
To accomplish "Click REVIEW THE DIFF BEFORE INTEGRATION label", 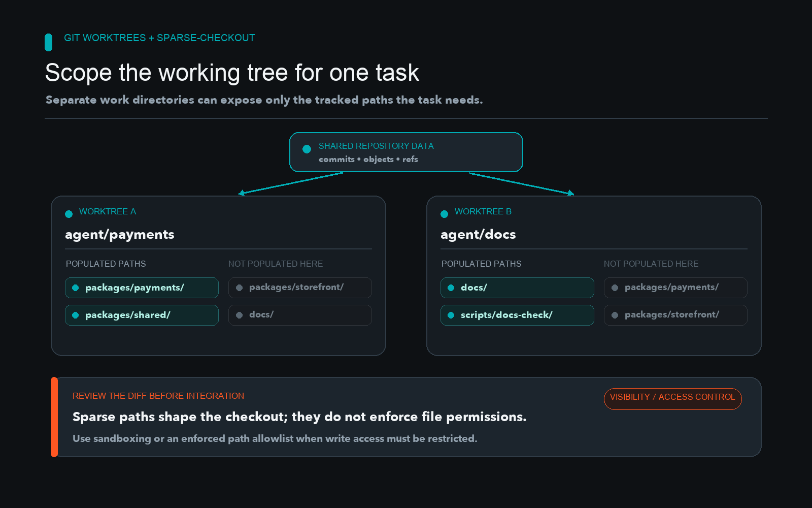I will coord(158,396).
